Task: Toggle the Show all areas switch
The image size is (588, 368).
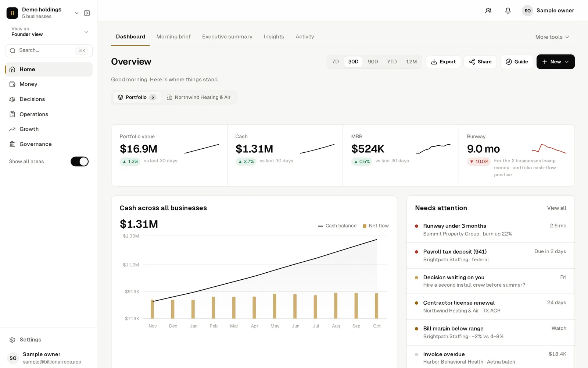Action: tap(79, 162)
